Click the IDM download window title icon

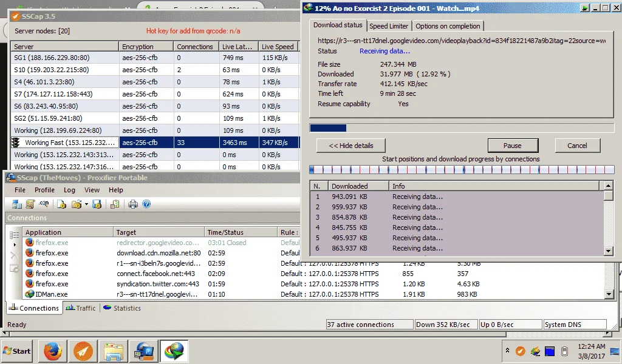click(x=308, y=8)
